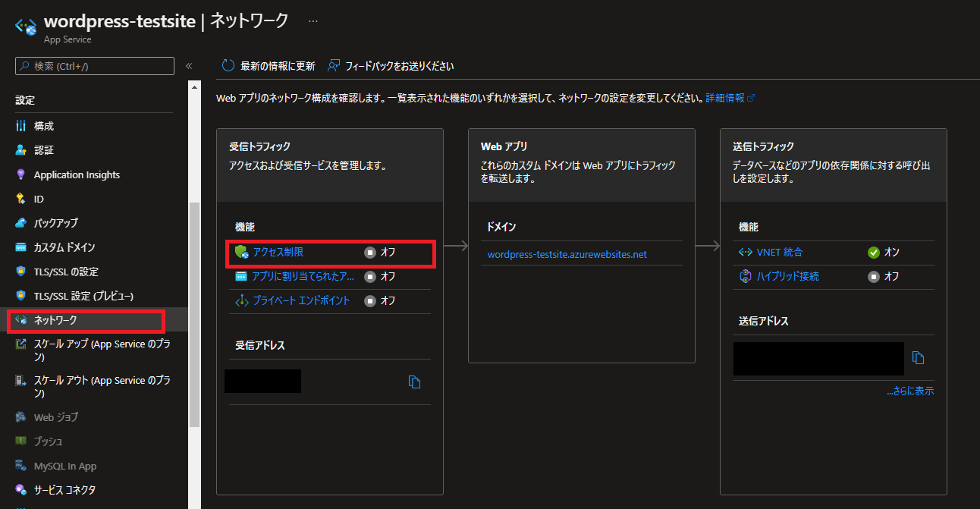Click the オフ status of アクセス制限

pos(380,252)
